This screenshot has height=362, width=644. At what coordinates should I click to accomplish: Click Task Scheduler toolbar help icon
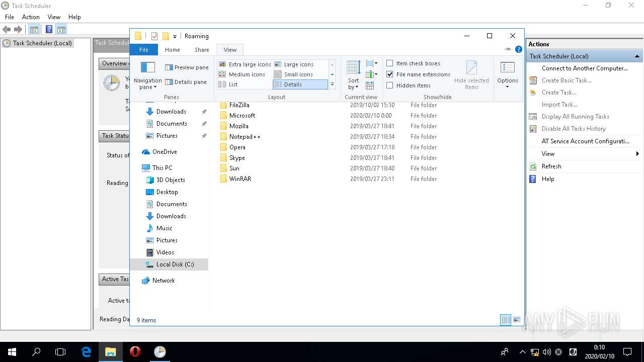49,30
